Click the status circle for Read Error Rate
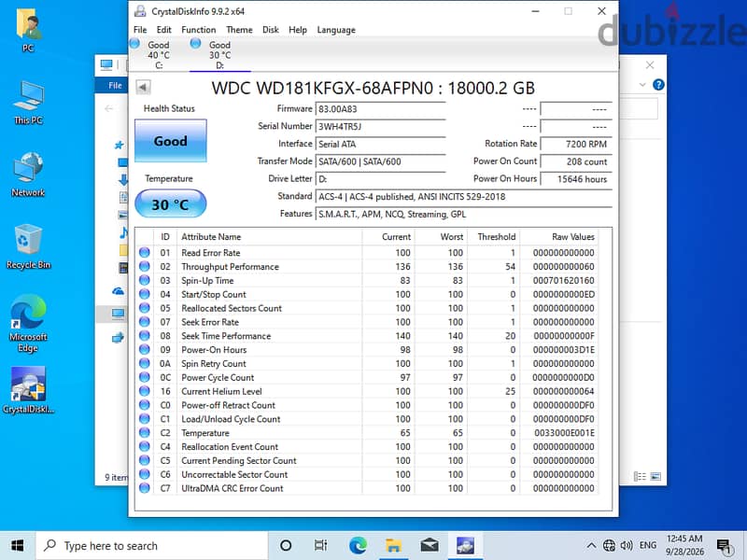The height and width of the screenshot is (560, 747). (x=145, y=252)
